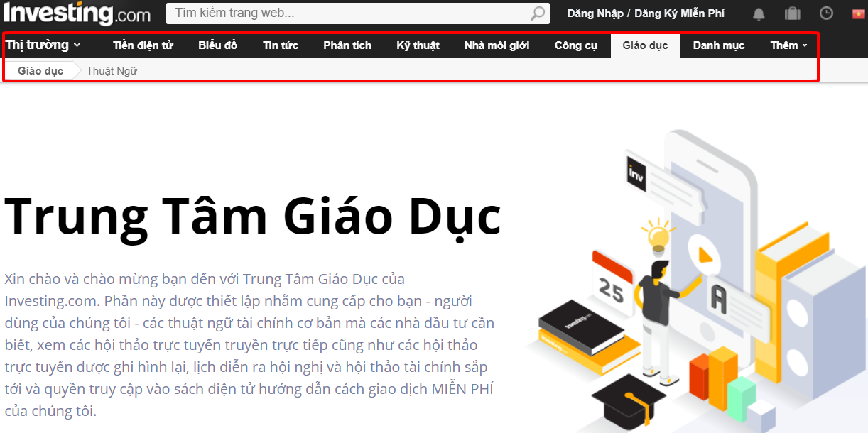Open the Thuật Ngữ submenu link
The image size is (868, 433).
(x=112, y=71)
